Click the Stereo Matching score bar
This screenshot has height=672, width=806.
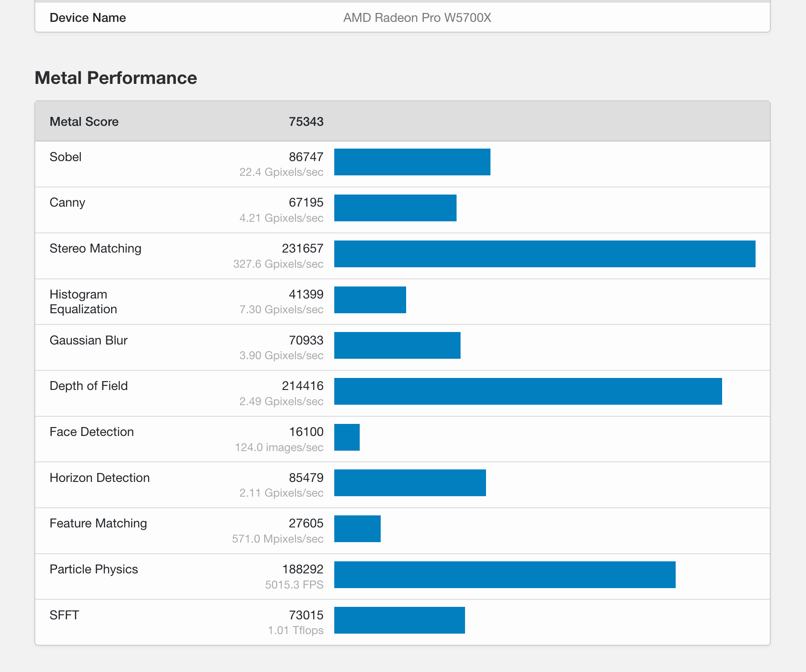[x=544, y=254]
